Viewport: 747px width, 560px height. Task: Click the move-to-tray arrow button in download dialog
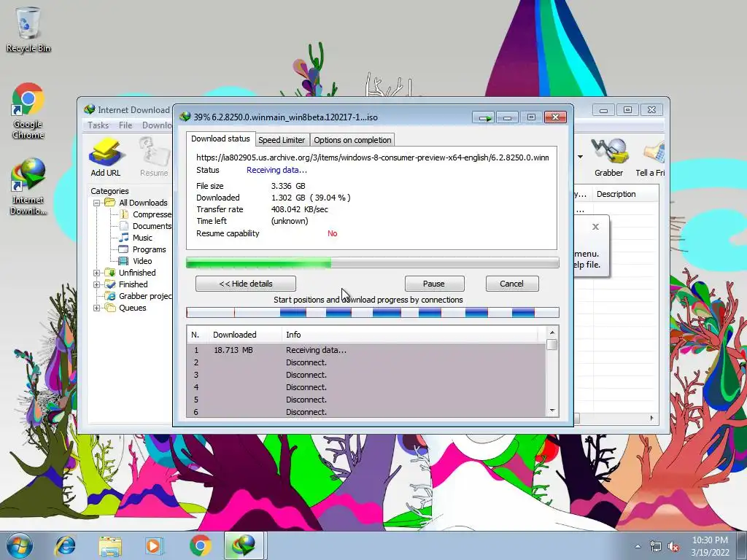pos(484,117)
